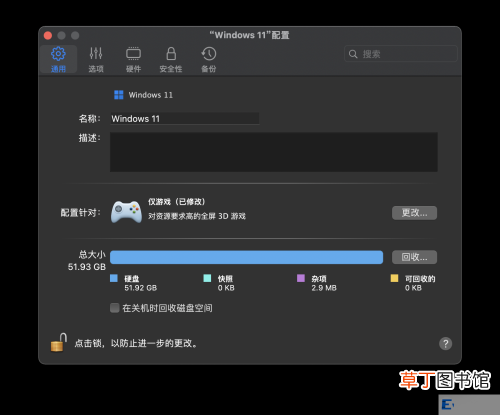This screenshot has width=500, height=415.
Task: Click the 回收... reclaim button
Action: pos(414,257)
